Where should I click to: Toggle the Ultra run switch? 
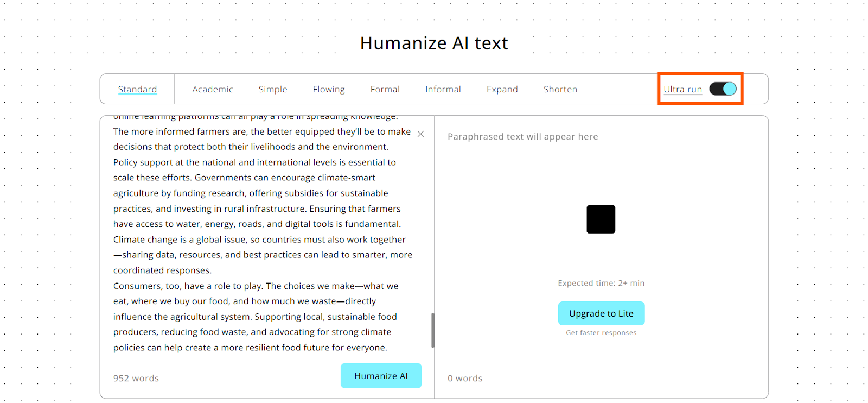tap(723, 89)
